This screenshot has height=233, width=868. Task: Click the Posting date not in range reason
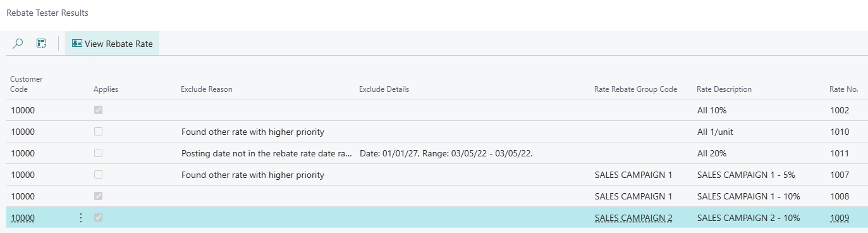pos(266,153)
